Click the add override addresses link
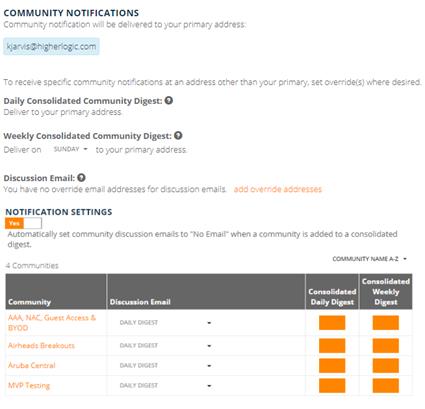 click(x=278, y=189)
